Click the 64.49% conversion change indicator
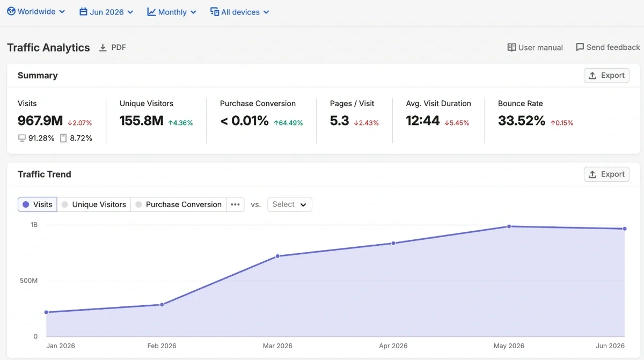Screen dimensions: 644x360 pyautogui.click(x=288, y=123)
